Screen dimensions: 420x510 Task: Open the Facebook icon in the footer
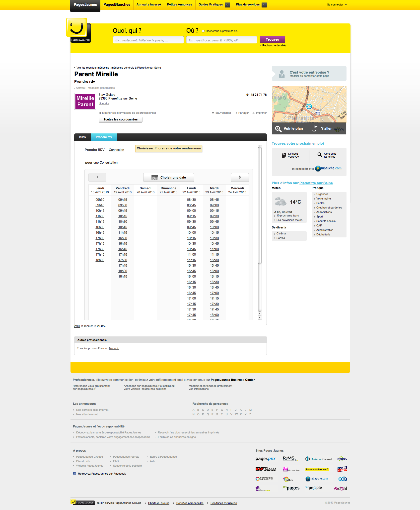[74, 474]
